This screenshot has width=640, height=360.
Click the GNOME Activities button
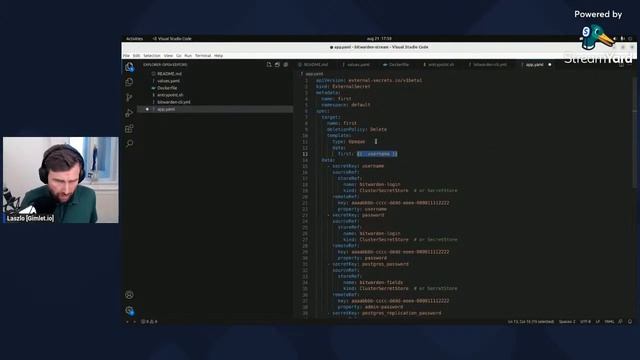(x=134, y=39)
